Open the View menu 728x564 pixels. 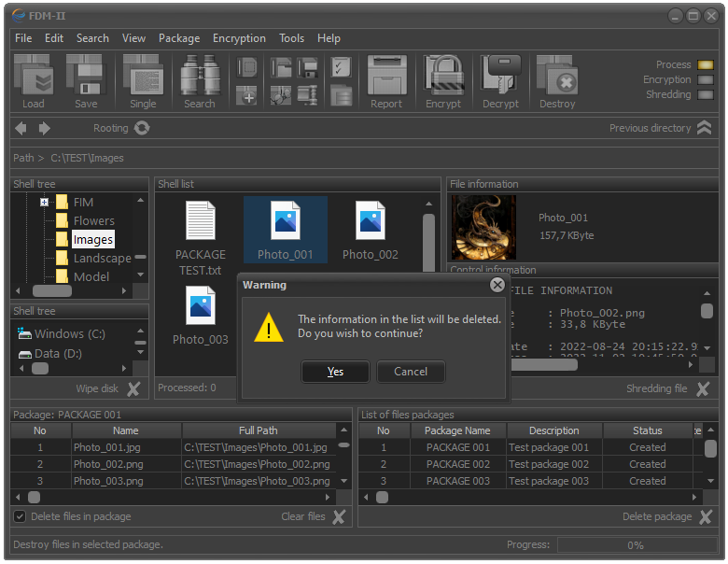(x=133, y=38)
